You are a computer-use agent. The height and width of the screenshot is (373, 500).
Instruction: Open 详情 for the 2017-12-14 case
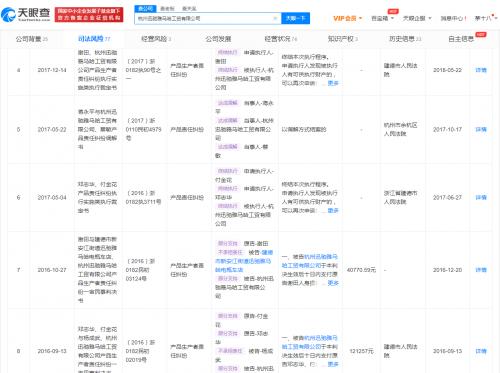(x=481, y=70)
